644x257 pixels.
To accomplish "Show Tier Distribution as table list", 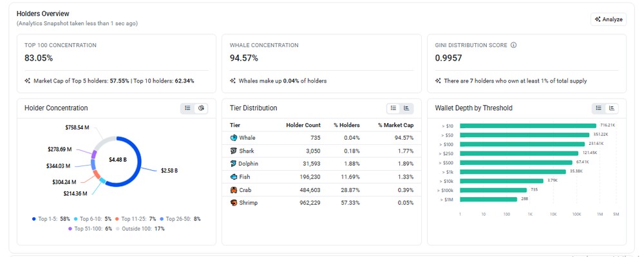I will [393, 108].
